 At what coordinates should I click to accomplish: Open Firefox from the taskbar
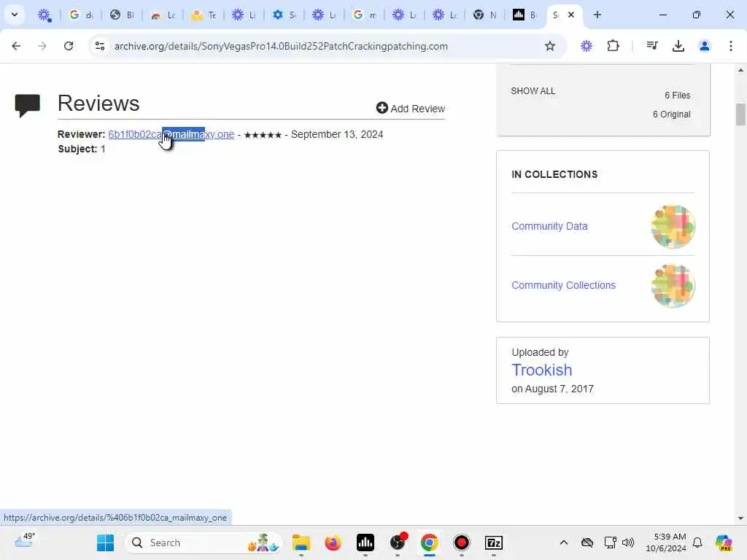click(333, 542)
